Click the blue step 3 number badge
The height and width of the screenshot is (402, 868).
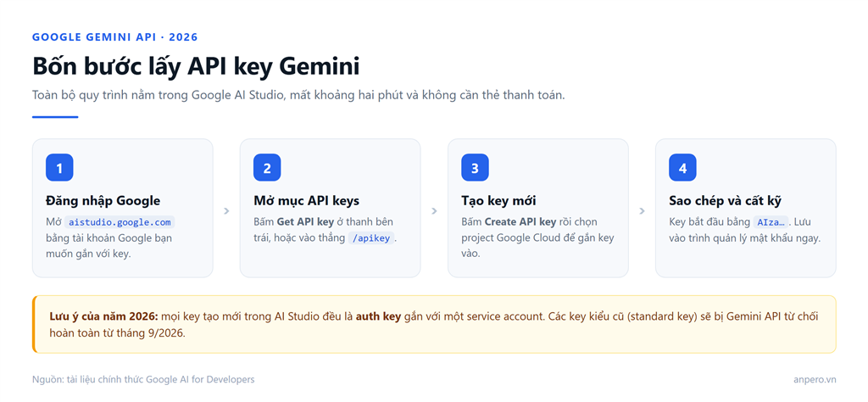pyautogui.click(x=475, y=168)
